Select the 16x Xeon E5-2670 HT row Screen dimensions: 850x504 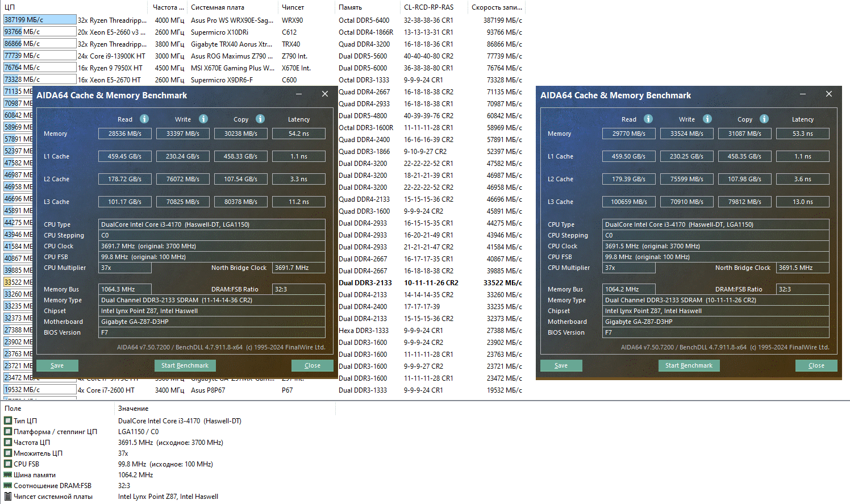(109, 80)
